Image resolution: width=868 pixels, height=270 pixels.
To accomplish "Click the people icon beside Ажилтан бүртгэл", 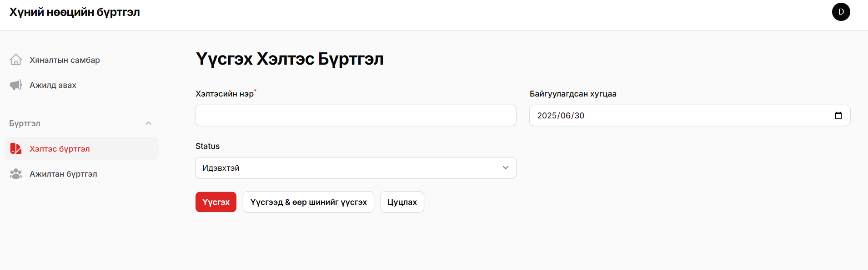I will click(16, 174).
